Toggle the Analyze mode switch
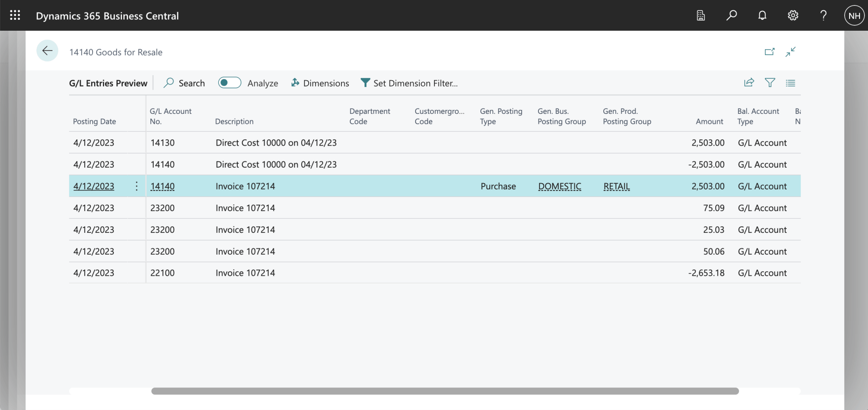 tap(230, 83)
